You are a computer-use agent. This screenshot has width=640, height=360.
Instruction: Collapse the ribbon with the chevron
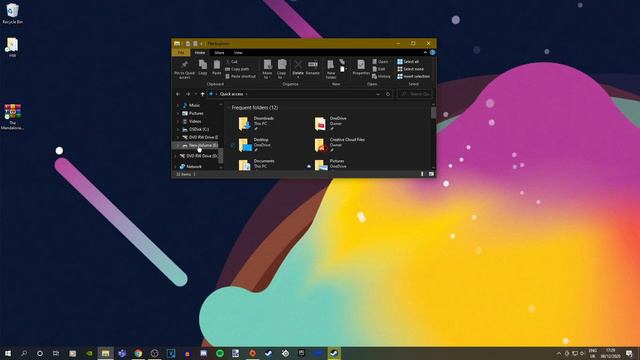coord(425,53)
